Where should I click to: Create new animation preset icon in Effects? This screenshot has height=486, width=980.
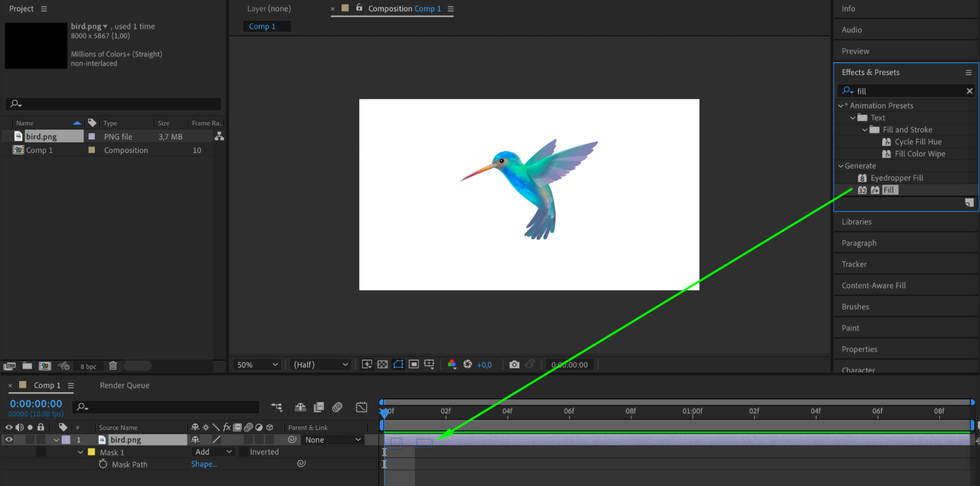[969, 203]
